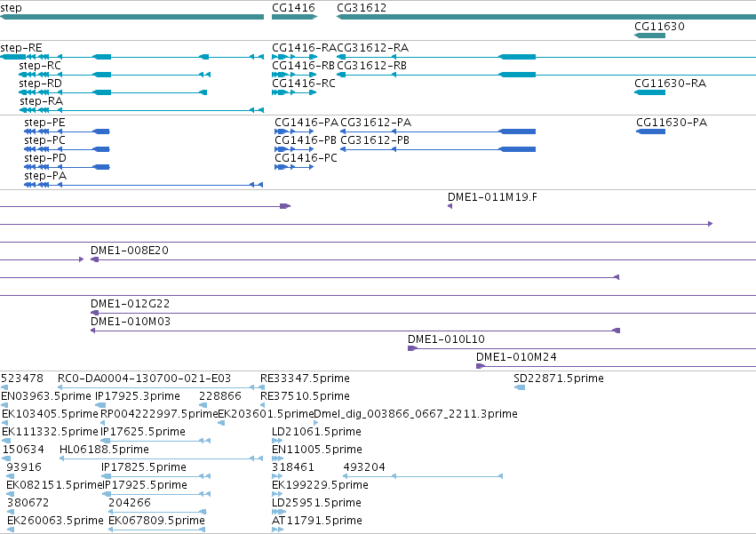Select the AT11791.5prime EST label
The image size is (756, 534).
(317, 522)
